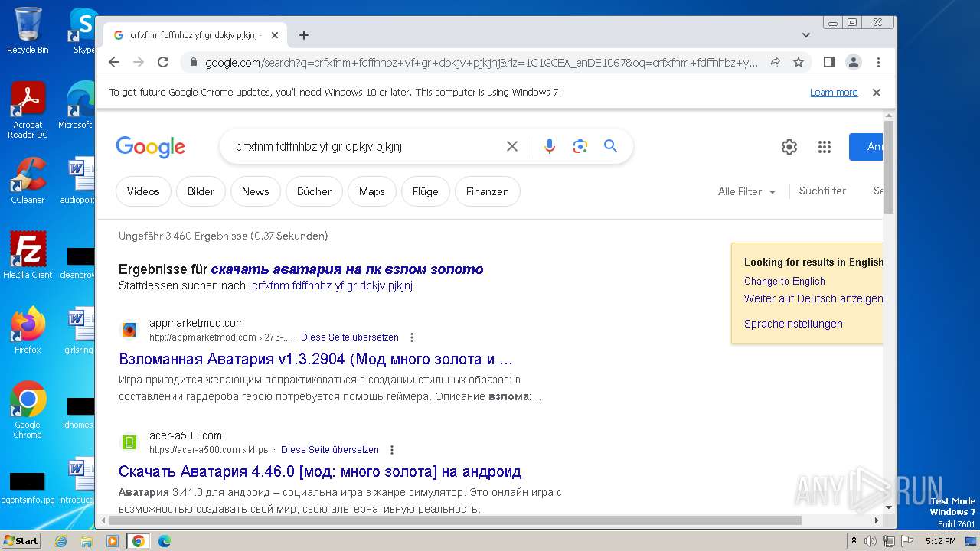Open Google settings gear

pyautogui.click(x=789, y=147)
